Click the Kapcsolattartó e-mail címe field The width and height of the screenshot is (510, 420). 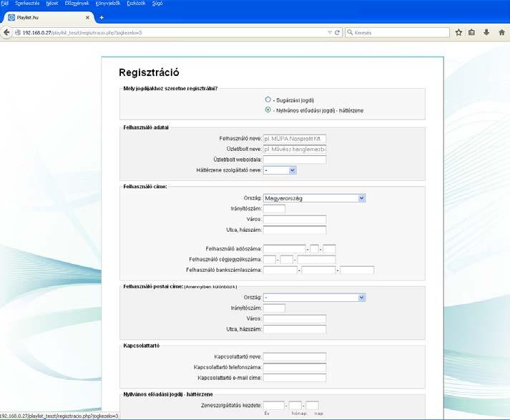[x=295, y=378]
